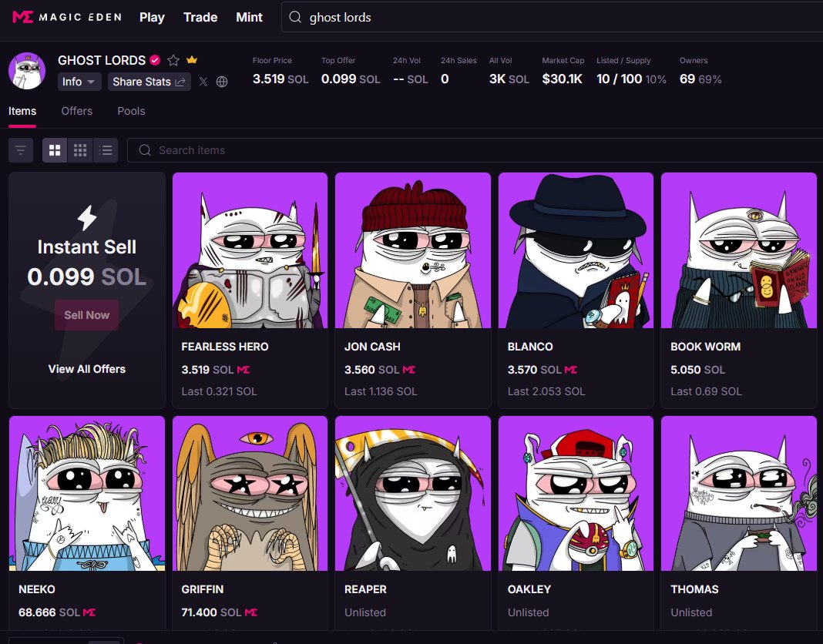823x644 pixels.
Task: Open the REAPER NFT image
Action: (413, 493)
